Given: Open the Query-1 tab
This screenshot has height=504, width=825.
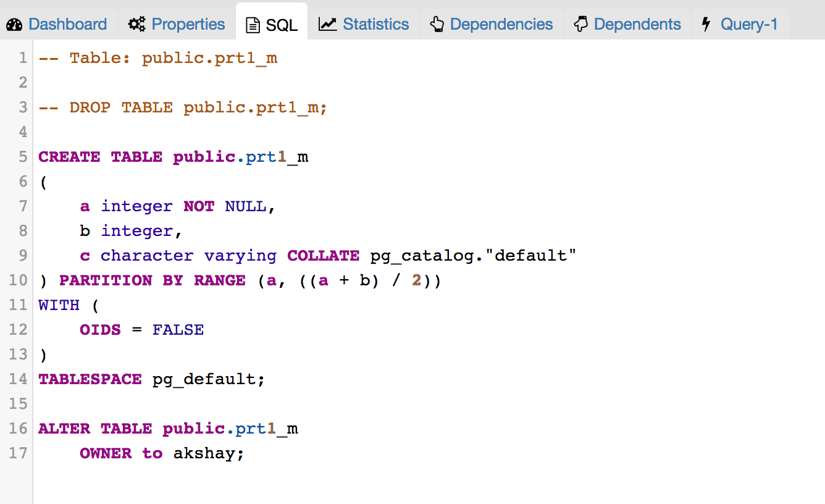Looking at the screenshot, I should [x=748, y=25].
